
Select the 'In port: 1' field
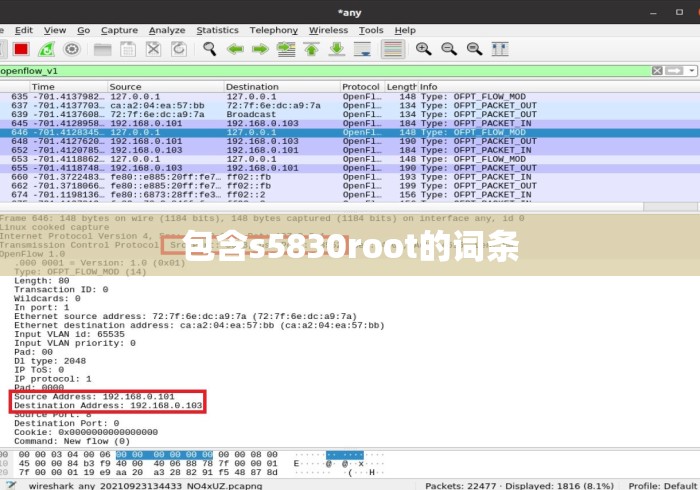tap(42, 307)
